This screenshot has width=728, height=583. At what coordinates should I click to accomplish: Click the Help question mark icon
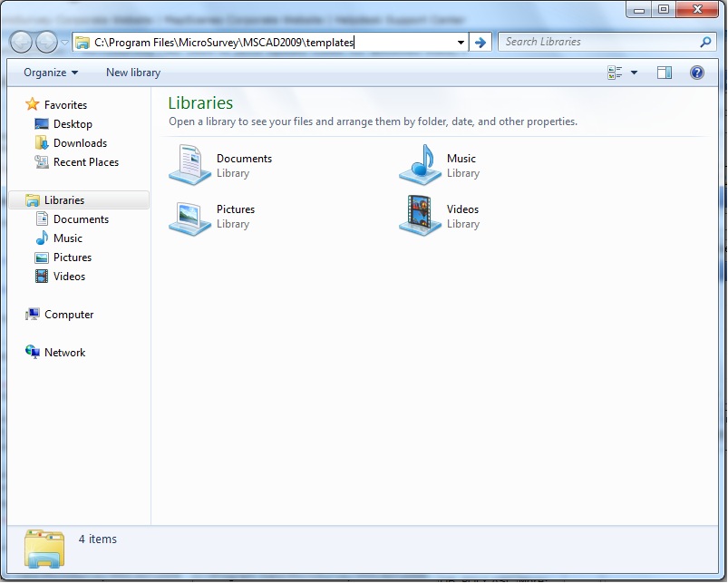(x=697, y=73)
